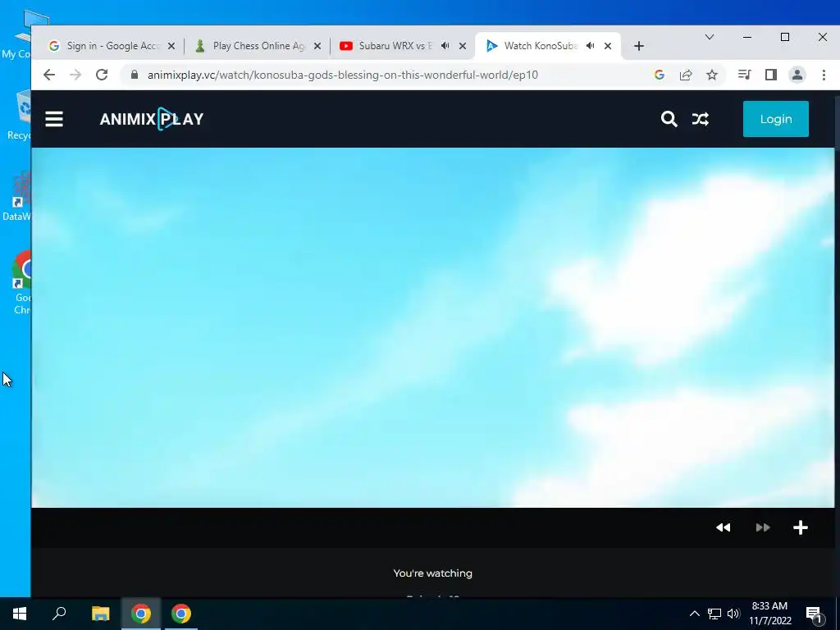Open the network tray icon
Viewport: 840px width, 630px height.
pos(714,614)
